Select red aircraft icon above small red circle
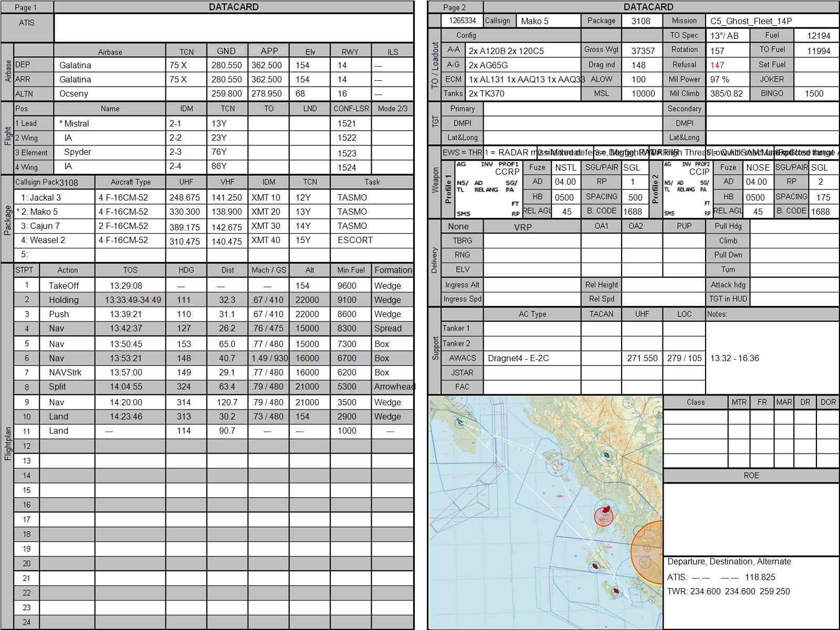The height and width of the screenshot is (630, 840). click(x=606, y=510)
